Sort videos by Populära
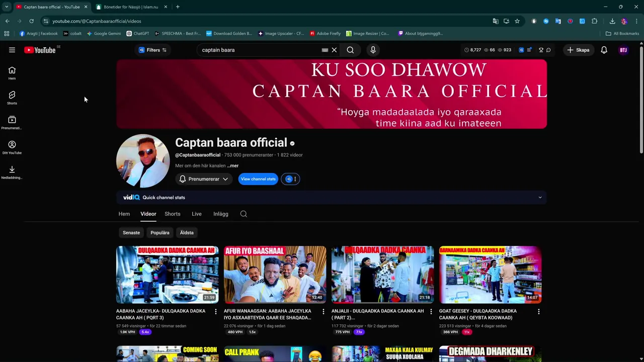Image resolution: width=644 pixels, height=362 pixels. pos(160,233)
